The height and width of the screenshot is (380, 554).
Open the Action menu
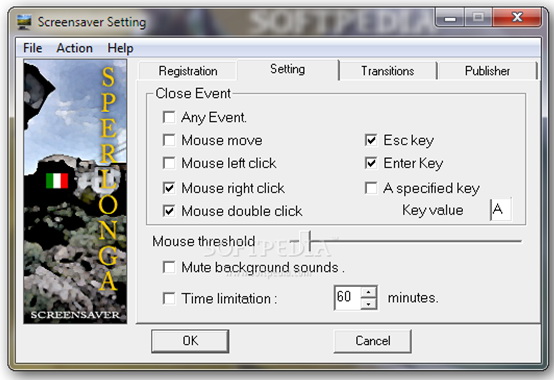coord(75,48)
